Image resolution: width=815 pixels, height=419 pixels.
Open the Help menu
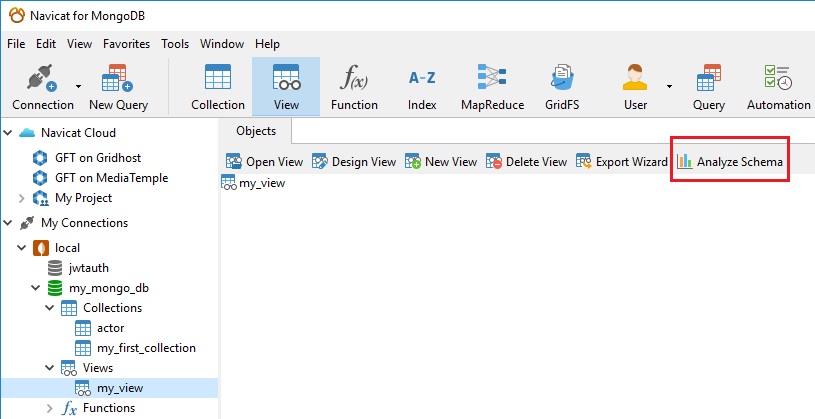click(x=267, y=44)
